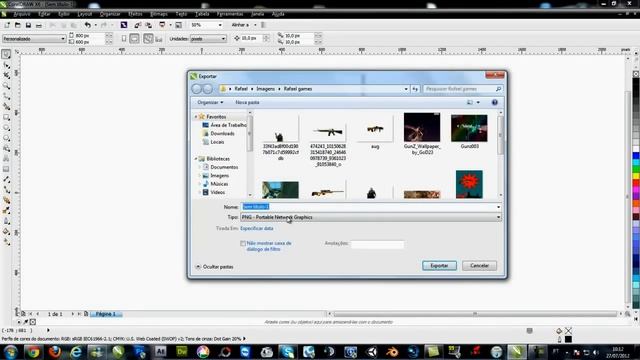Click the Save disk icon in toolbar
This screenshot has width=640, height=360.
click(x=28, y=25)
